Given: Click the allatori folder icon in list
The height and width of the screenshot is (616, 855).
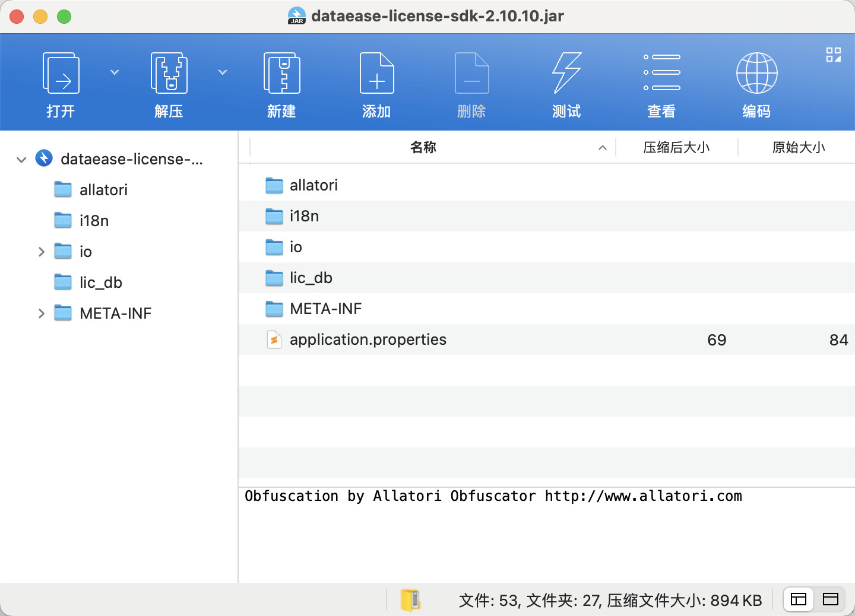Looking at the screenshot, I should pos(274,186).
